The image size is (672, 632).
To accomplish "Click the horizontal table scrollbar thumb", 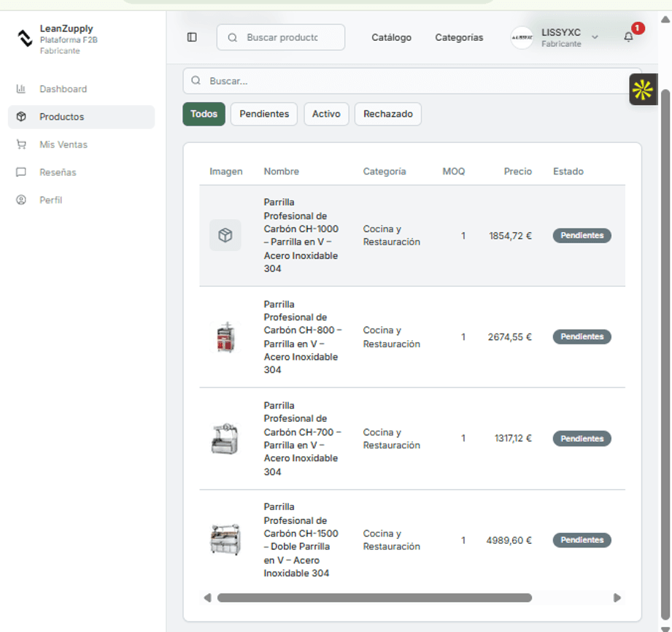I will click(374, 598).
